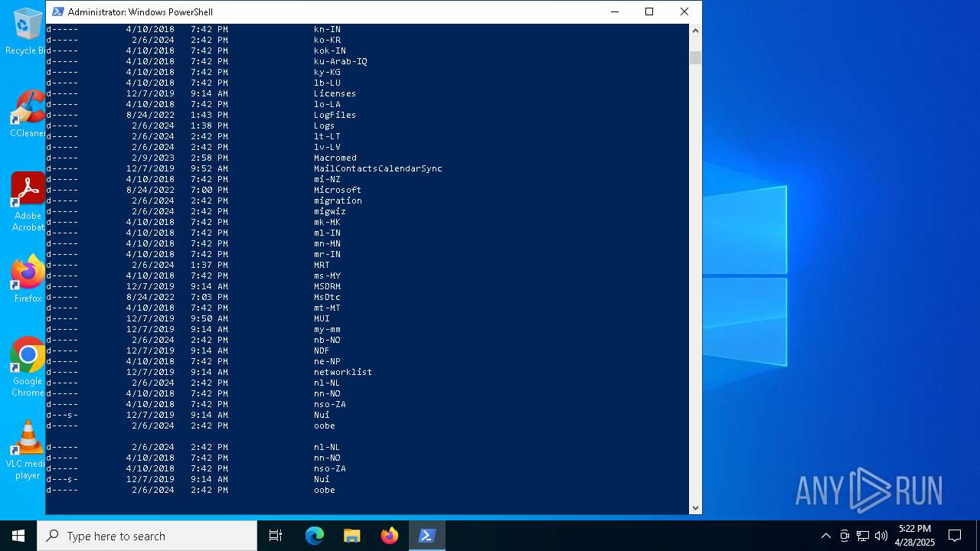The height and width of the screenshot is (551, 980).
Task: Click the lb-LU directory entry
Action: pyautogui.click(x=327, y=83)
